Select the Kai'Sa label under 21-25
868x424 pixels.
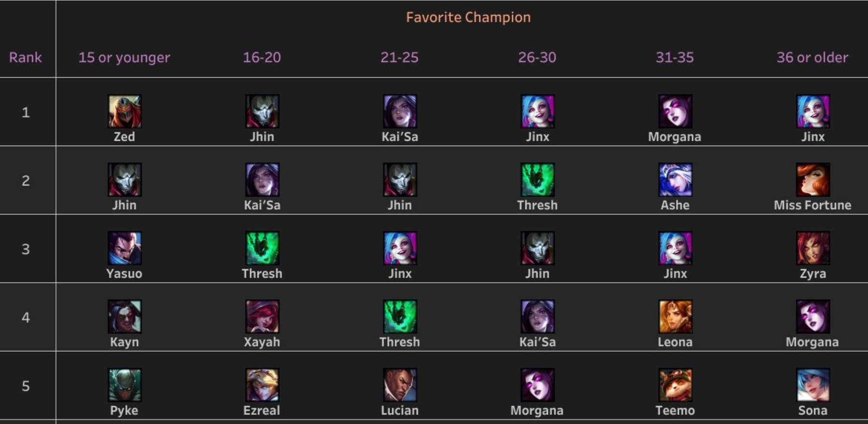400,137
